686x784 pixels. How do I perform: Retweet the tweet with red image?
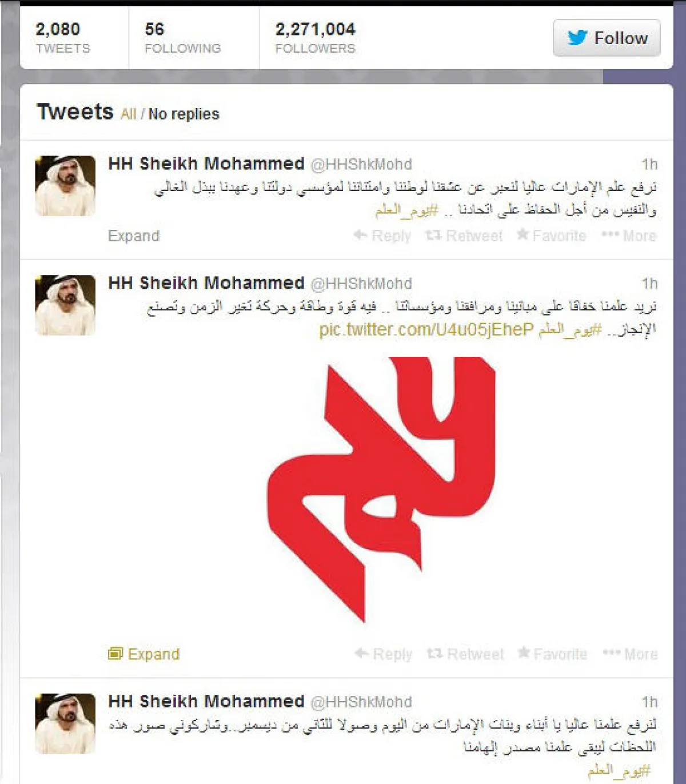[x=465, y=654]
